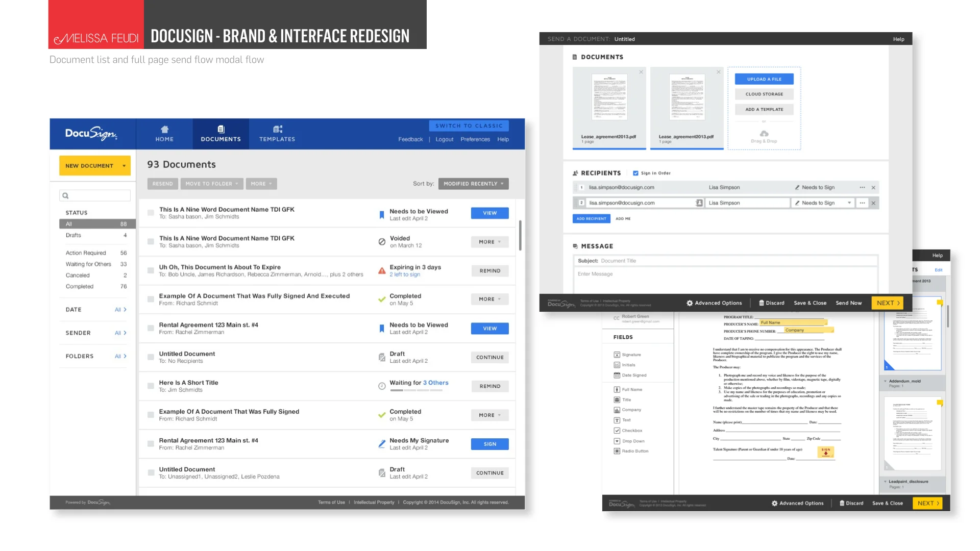Click the Voided status icon
Viewport: 980px width, 551px height.
tap(382, 242)
